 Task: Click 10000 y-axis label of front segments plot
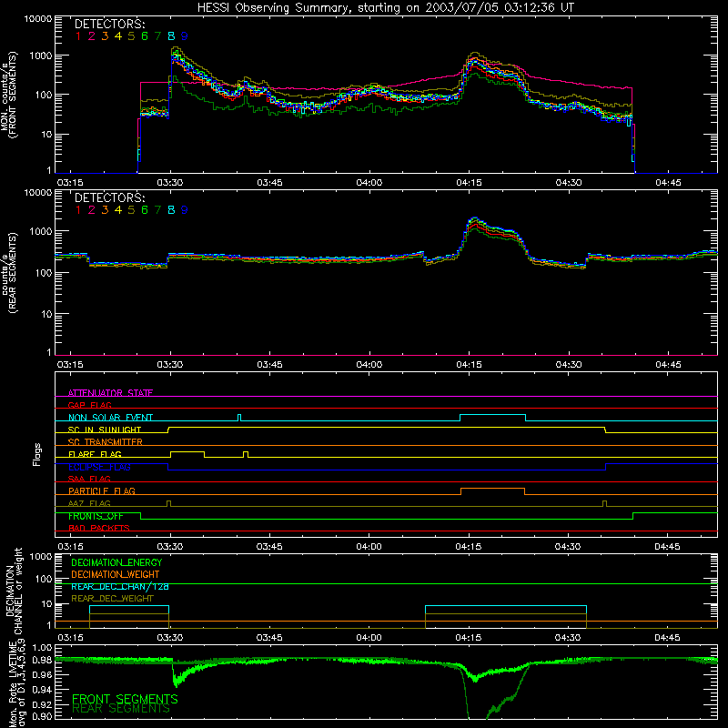tap(38, 19)
